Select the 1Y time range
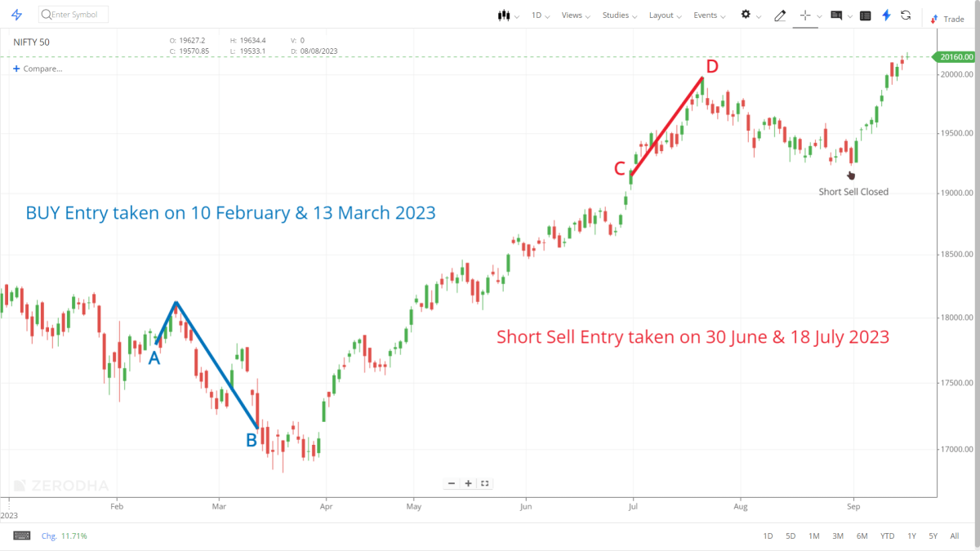Image resolution: width=980 pixels, height=551 pixels. 911,535
